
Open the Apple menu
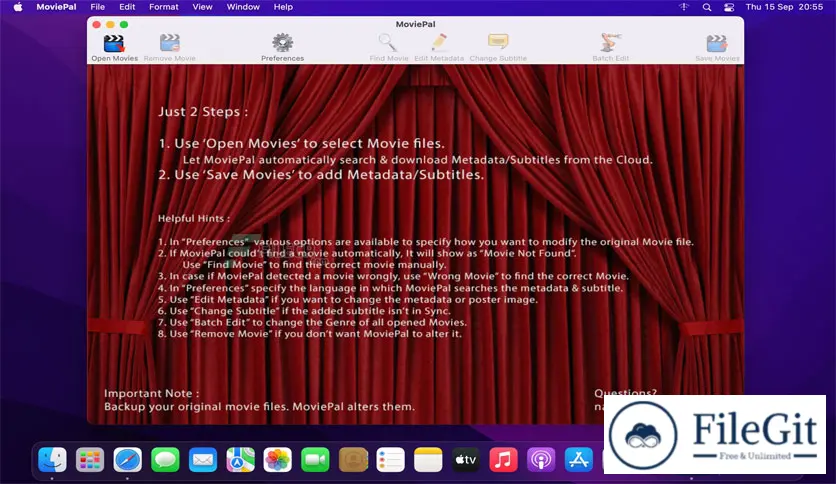[x=18, y=7]
